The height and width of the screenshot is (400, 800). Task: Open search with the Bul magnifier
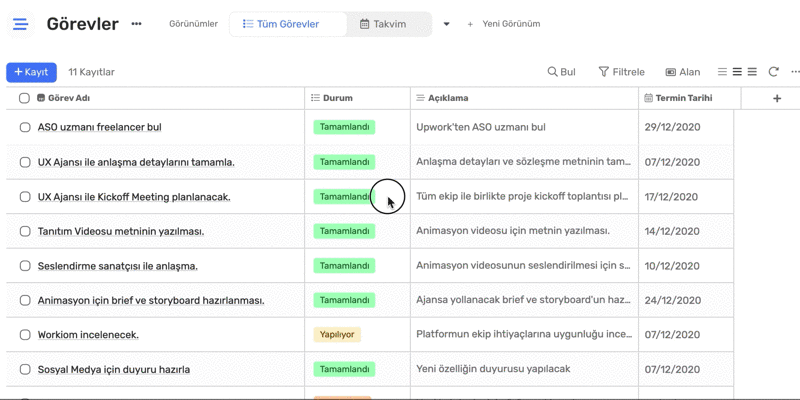pyautogui.click(x=561, y=72)
